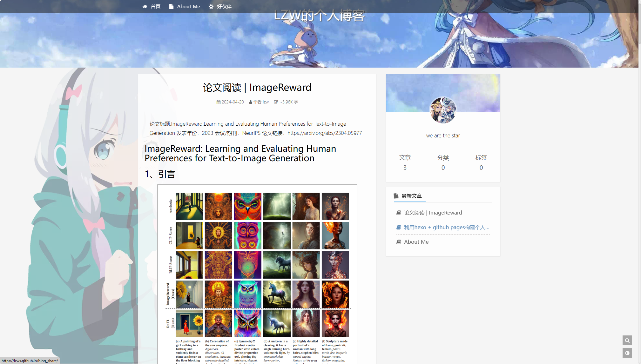The height and width of the screenshot is (364, 641).
Task: Open the 利用hexo + github pages recent article
Action: (446, 227)
